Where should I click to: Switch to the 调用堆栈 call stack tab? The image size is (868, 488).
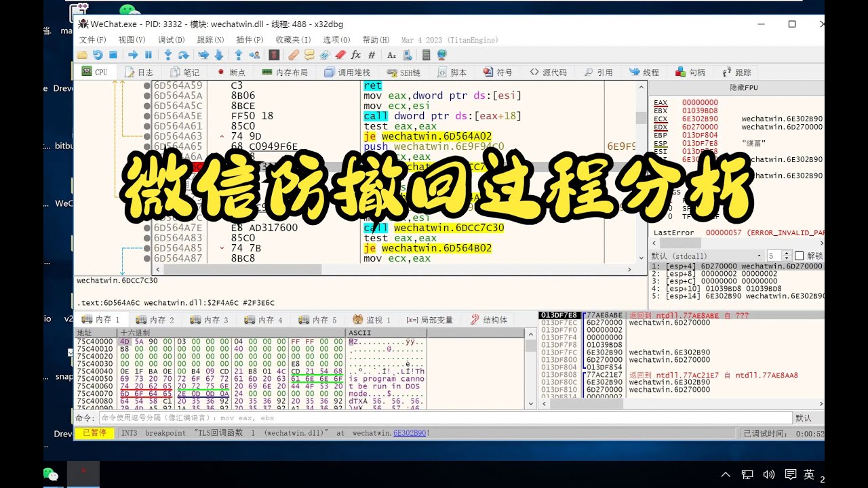click(347, 72)
